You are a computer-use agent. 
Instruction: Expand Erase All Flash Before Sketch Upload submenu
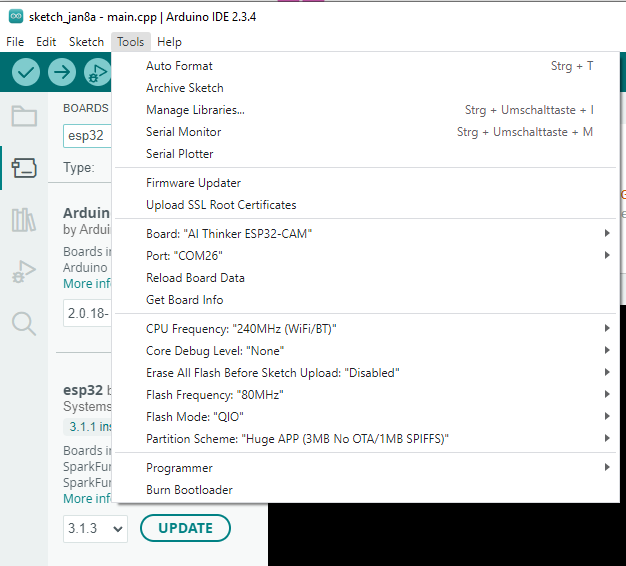pos(367,373)
